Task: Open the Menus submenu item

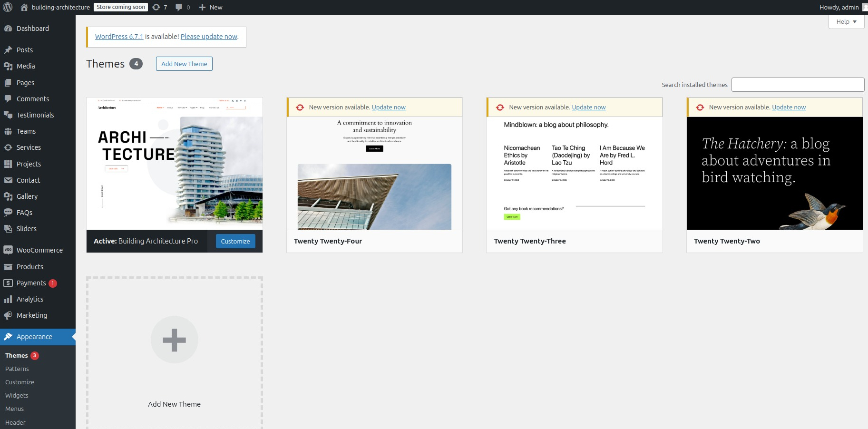Action: pyautogui.click(x=14, y=409)
